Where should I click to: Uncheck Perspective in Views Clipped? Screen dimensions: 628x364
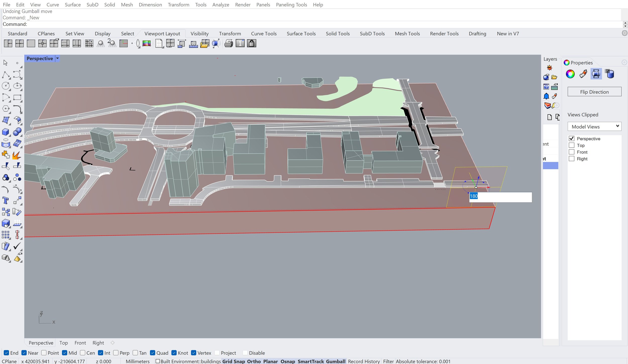pyautogui.click(x=571, y=139)
